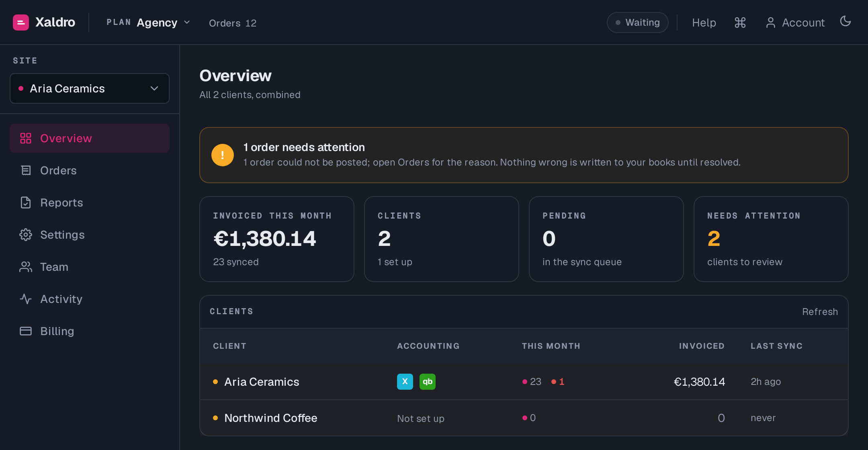Screen dimensions: 868x450
Task: Click the Not set up text
Action: click(421, 418)
